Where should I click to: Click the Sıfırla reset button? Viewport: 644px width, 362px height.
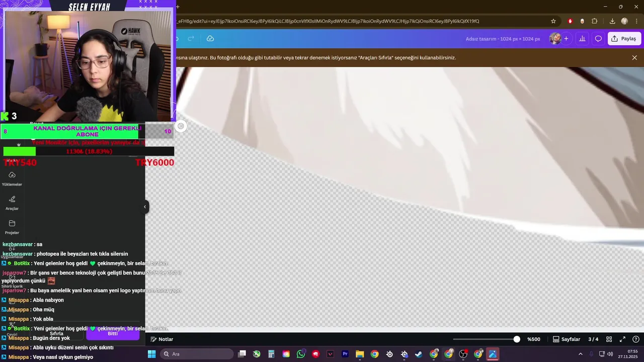click(x=56, y=333)
